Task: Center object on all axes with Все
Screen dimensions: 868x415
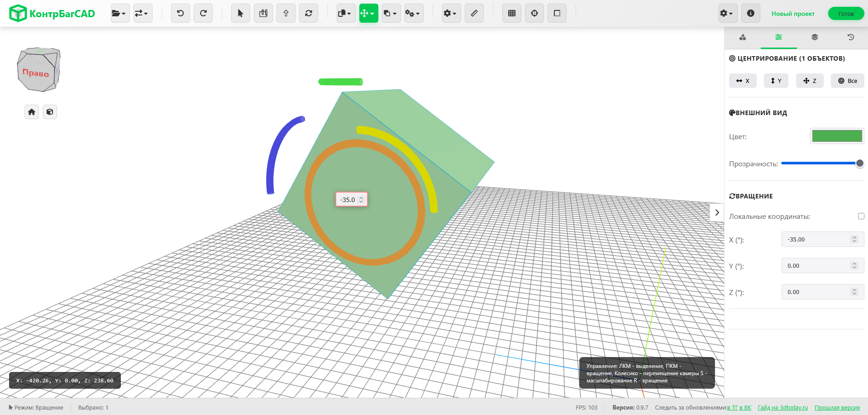Action: [847, 81]
